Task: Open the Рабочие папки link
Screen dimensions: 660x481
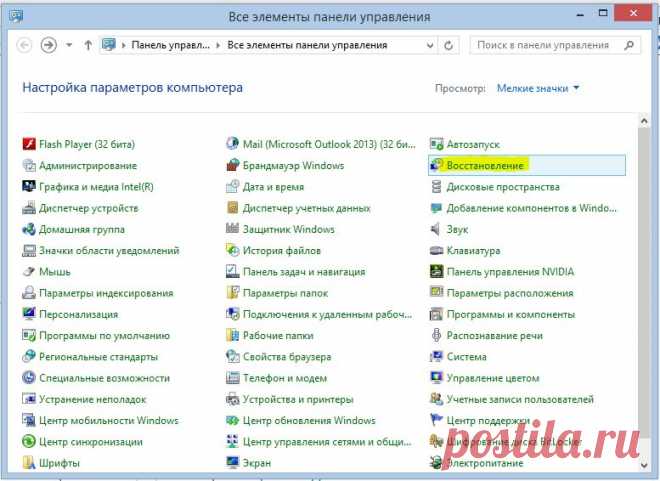Action: (x=278, y=335)
